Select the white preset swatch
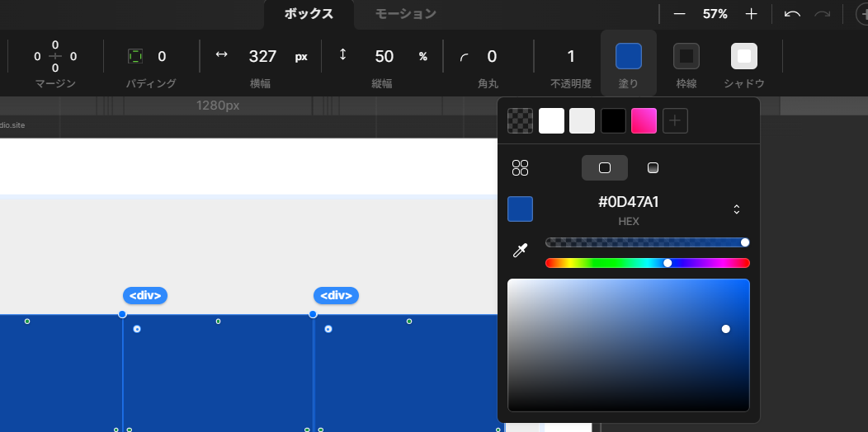This screenshot has height=432, width=868. point(551,121)
